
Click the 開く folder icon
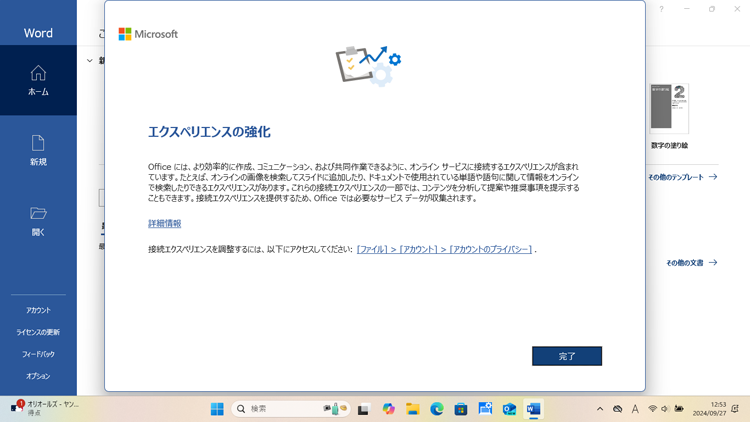(x=38, y=220)
